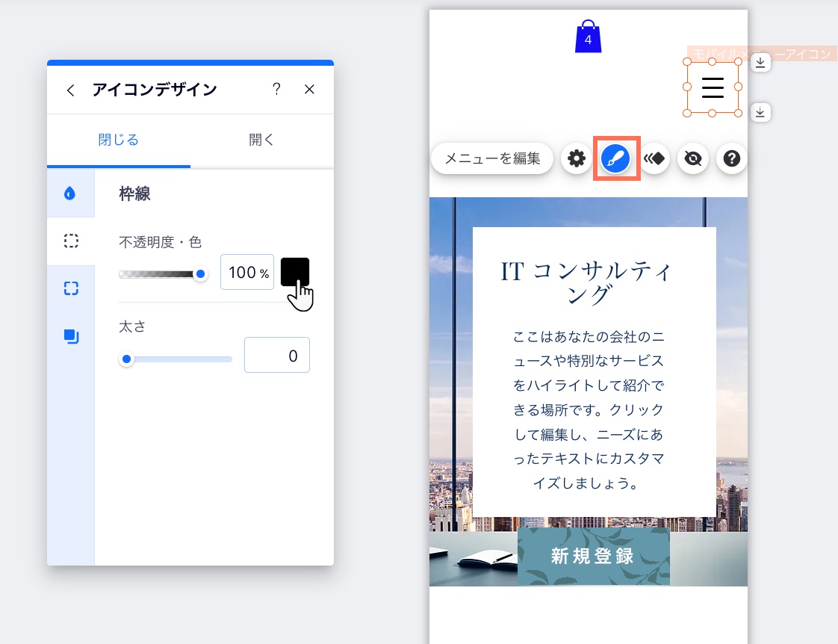Image resolution: width=838 pixels, height=644 pixels.
Task: Hide element with crossed-eye icon
Action: pos(693,158)
